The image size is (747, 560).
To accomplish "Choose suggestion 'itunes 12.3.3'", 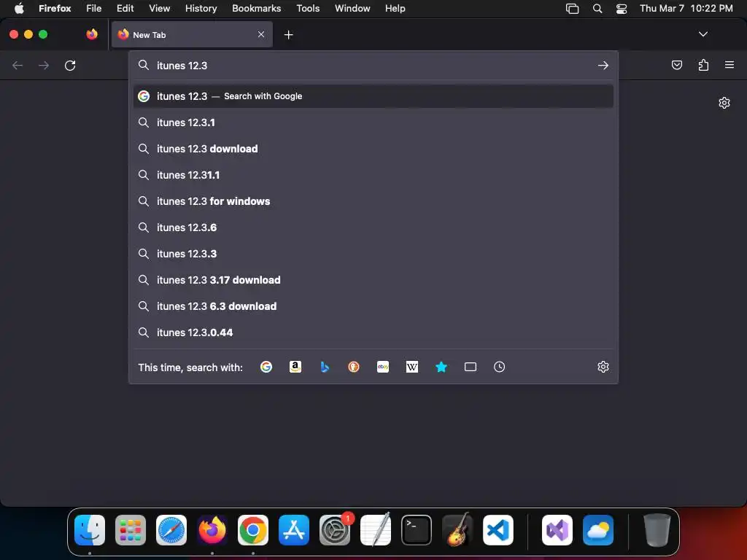I will (x=373, y=254).
